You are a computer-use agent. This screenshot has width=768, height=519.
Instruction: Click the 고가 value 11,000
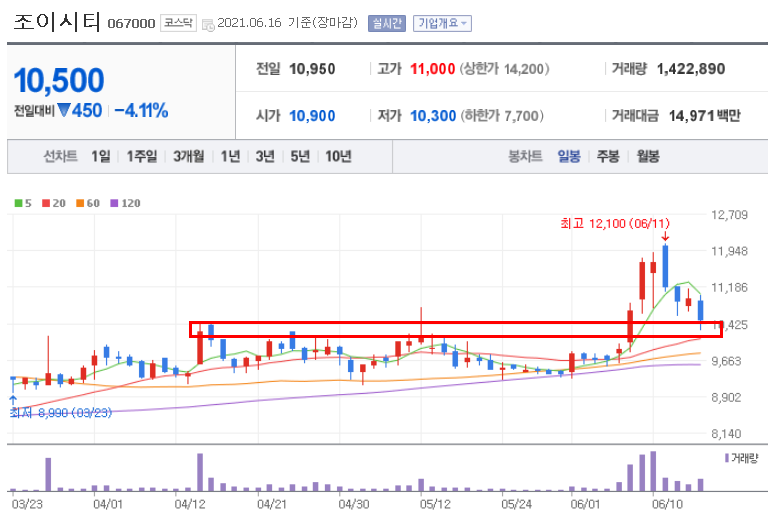tap(432, 69)
